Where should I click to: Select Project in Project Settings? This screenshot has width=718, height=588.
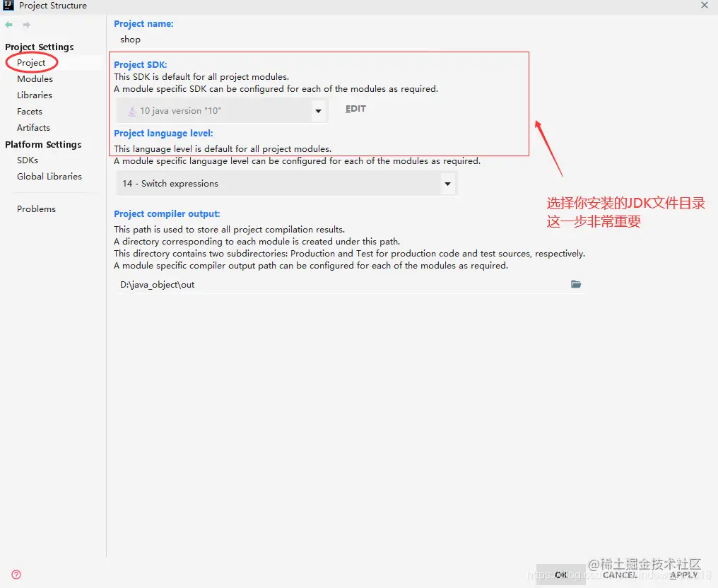[31, 63]
